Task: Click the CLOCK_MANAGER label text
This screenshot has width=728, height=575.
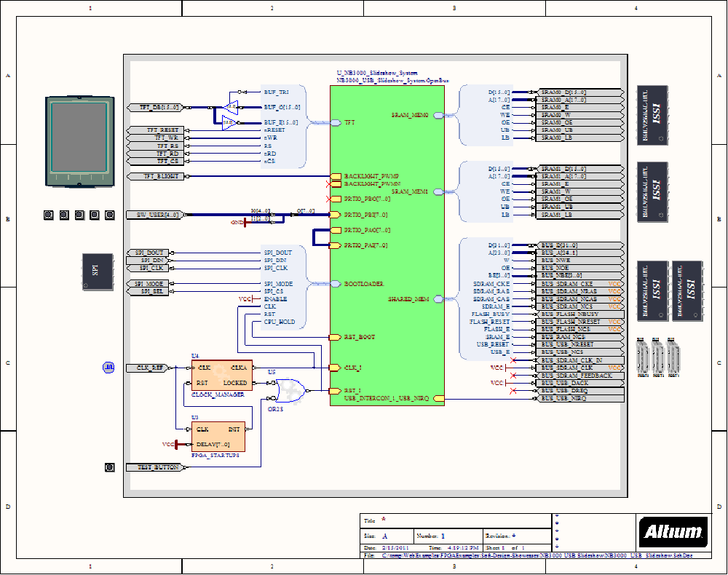Action: click(218, 394)
